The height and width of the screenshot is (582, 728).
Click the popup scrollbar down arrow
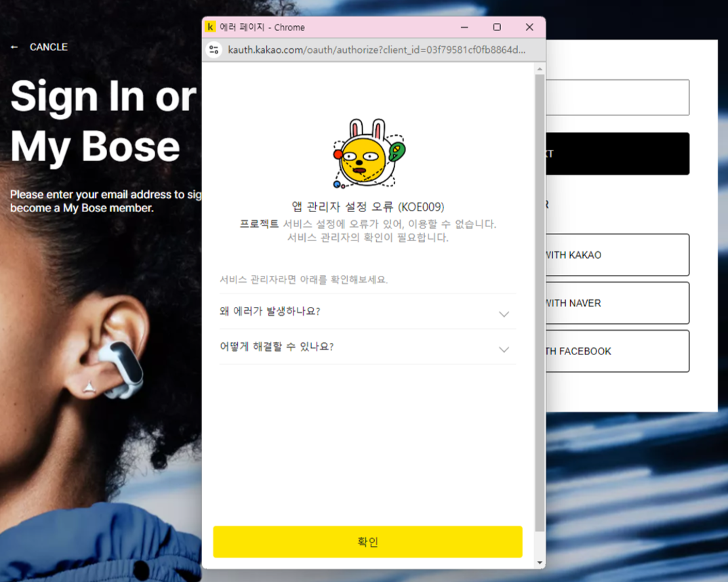click(x=540, y=562)
